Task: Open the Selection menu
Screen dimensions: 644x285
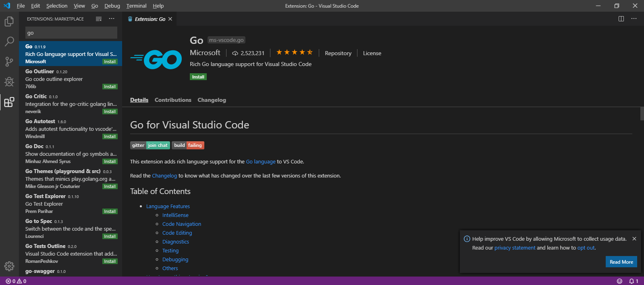Action: pyautogui.click(x=57, y=6)
